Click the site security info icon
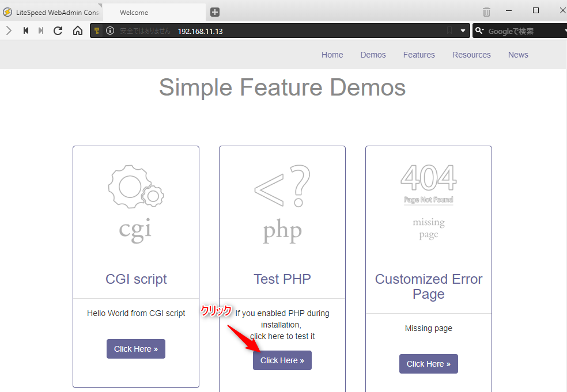Viewport: 567px width, 392px height. (110, 31)
